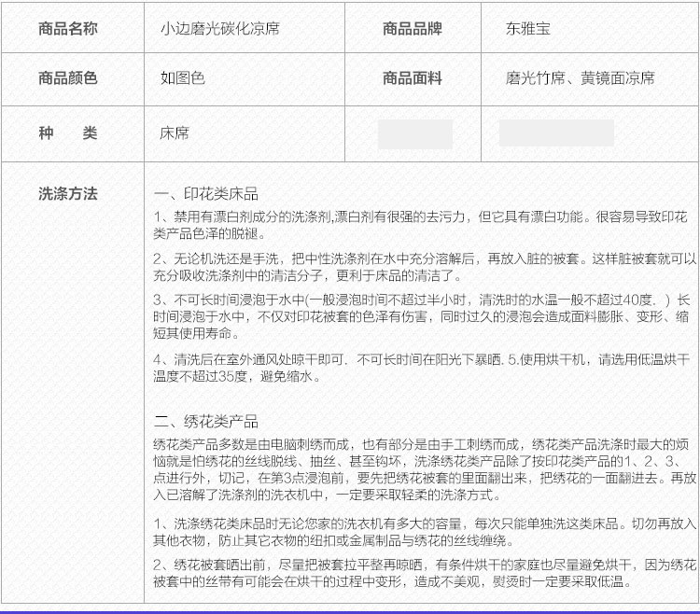Select the category value 床席
This screenshot has width=700, height=614.
coord(175,133)
